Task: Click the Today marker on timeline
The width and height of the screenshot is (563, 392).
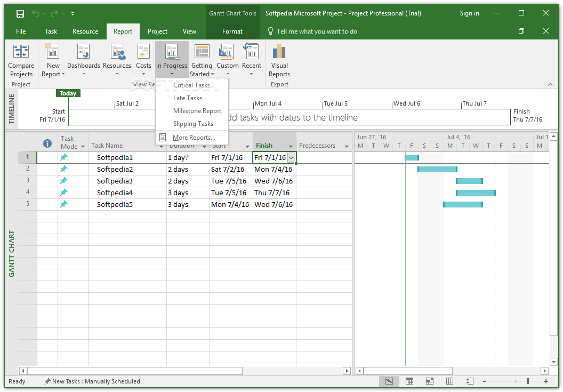Action: point(68,93)
